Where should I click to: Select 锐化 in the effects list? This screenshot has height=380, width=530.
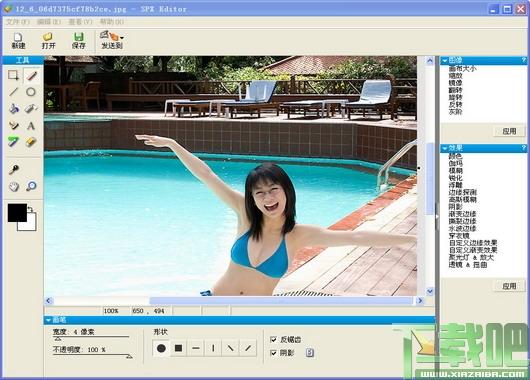pyautogui.click(x=455, y=178)
